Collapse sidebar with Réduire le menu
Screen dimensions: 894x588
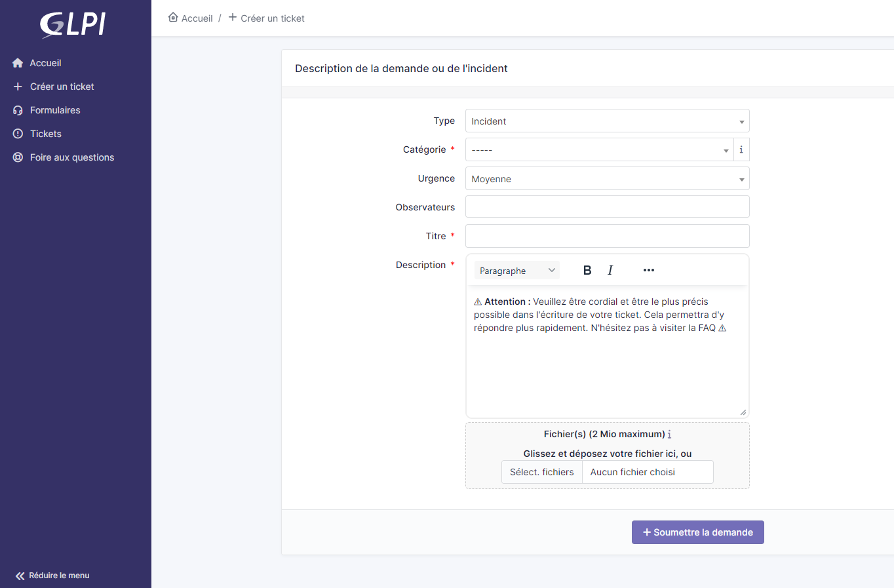pyautogui.click(x=52, y=576)
